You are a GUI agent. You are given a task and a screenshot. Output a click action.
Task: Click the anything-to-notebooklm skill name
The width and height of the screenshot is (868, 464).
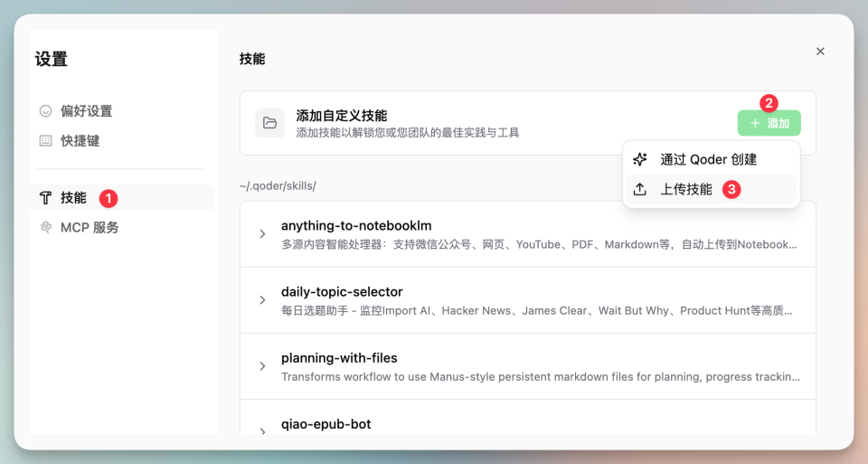356,225
